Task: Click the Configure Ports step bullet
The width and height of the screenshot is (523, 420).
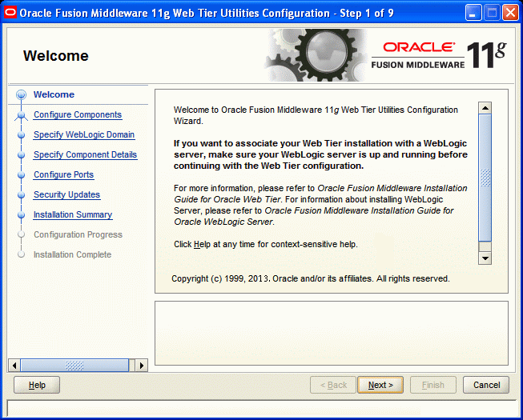Action: pyautogui.click(x=21, y=175)
